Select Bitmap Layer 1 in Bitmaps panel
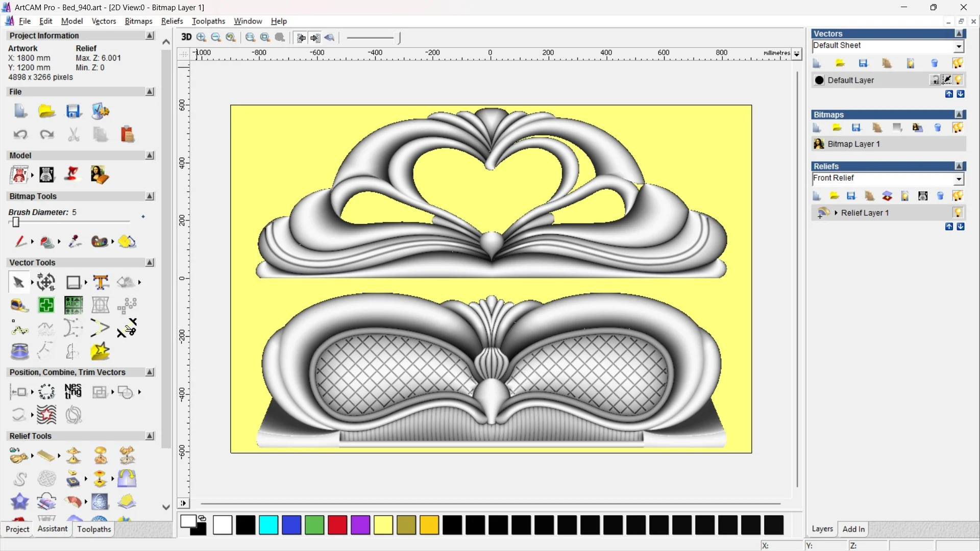Viewport: 980px width, 551px height. [853, 144]
